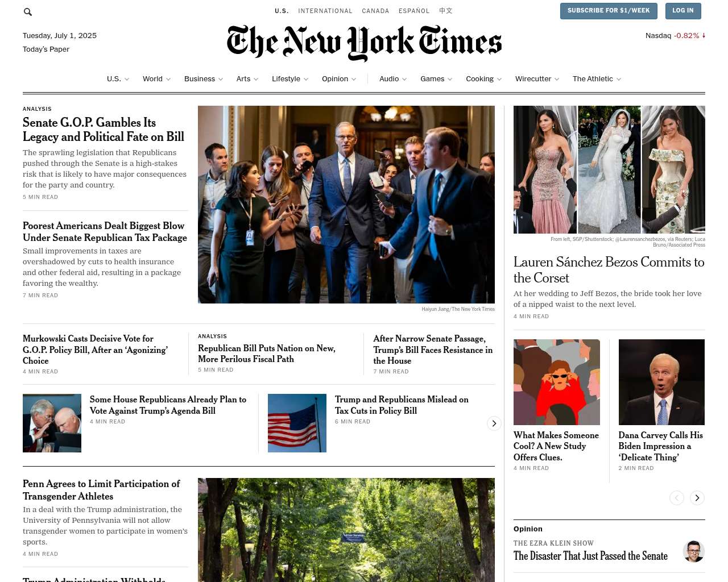Viewport: 728px width, 582px height.
Task: Open the search magnifying glass icon
Action: point(27,11)
